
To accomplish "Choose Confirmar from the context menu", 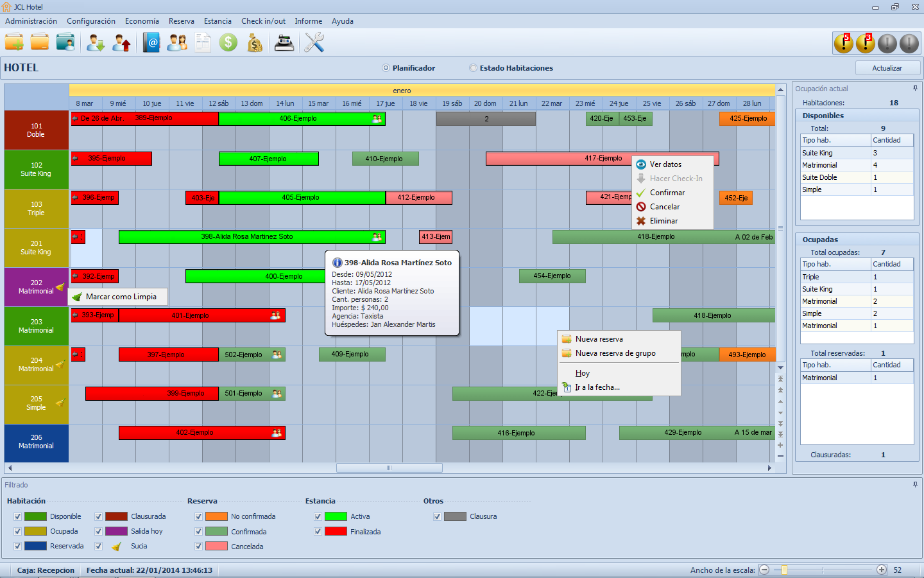I will tap(667, 193).
